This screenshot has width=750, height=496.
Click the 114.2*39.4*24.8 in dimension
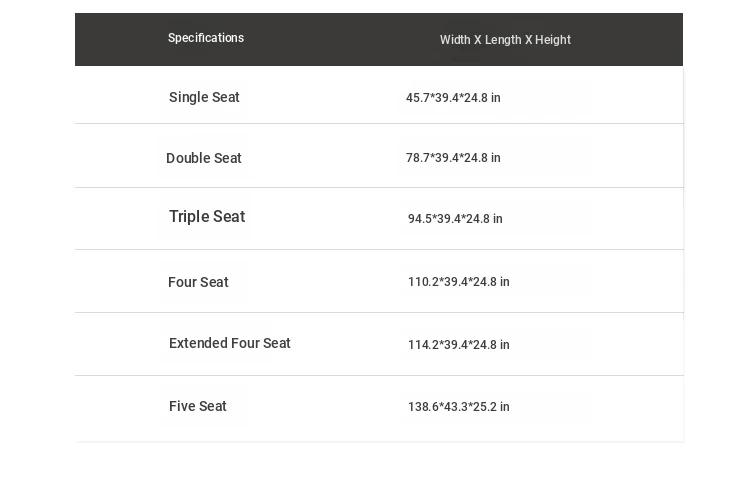pyautogui.click(x=458, y=345)
